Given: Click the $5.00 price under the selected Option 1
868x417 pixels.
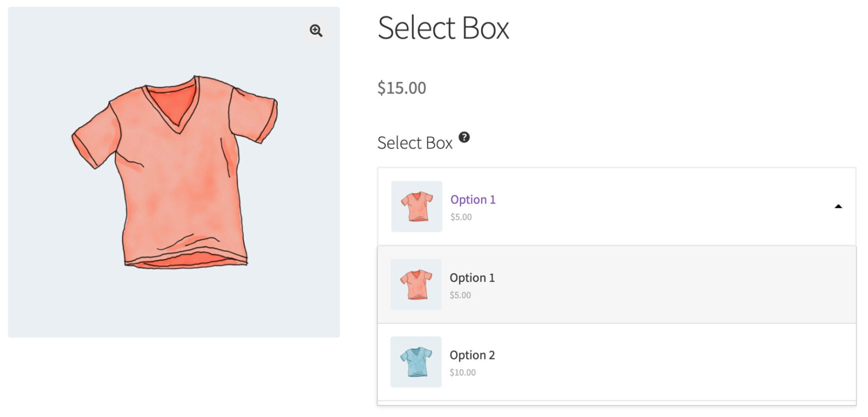Looking at the screenshot, I should pos(461,217).
